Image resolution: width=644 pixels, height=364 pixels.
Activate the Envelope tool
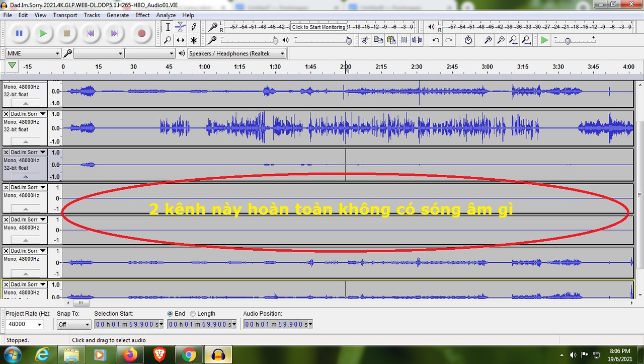(180, 27)
